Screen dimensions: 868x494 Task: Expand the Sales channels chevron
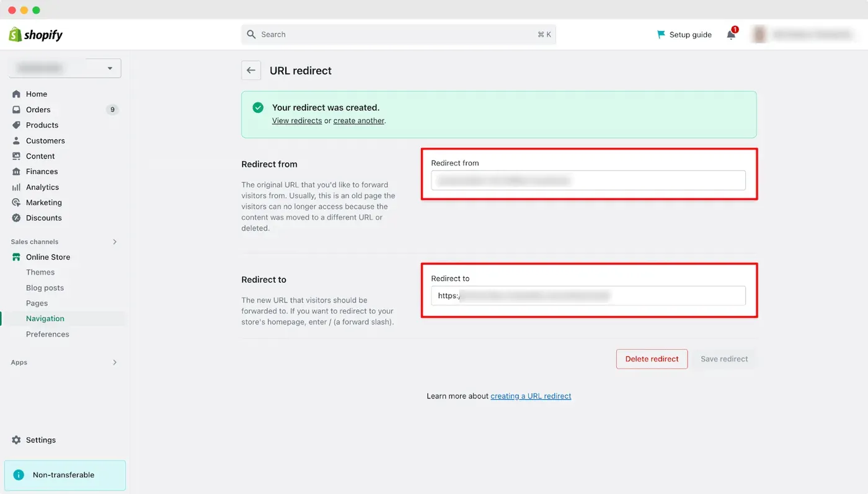click(x=115, y=242)
